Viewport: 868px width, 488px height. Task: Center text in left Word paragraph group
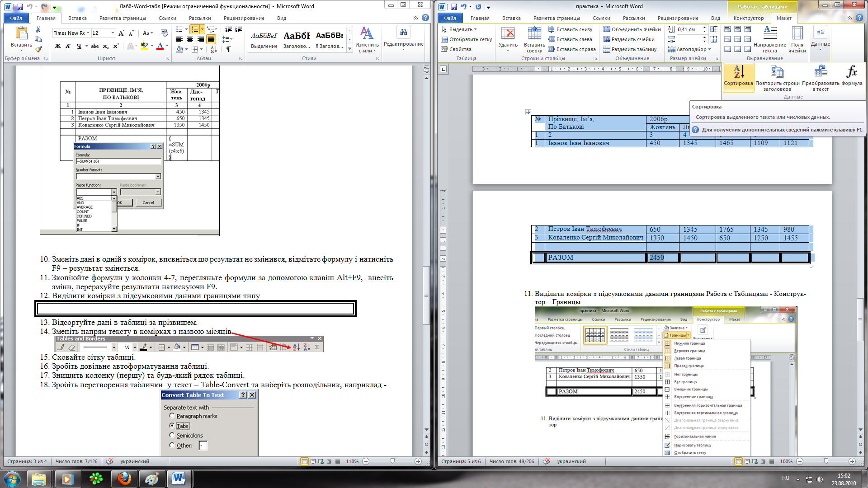[190, 39]
